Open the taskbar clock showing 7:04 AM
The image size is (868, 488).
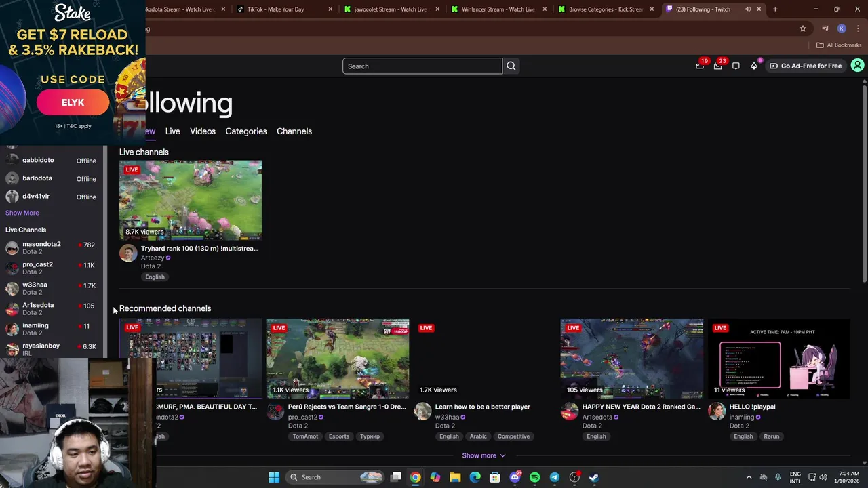click(x=848, y=477)
